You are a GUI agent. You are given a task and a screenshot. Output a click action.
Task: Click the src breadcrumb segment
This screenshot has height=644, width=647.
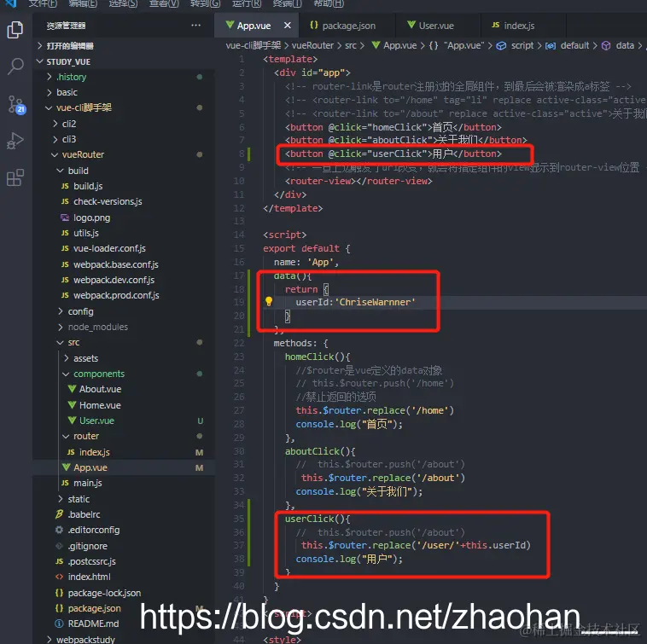coord(350,45)
